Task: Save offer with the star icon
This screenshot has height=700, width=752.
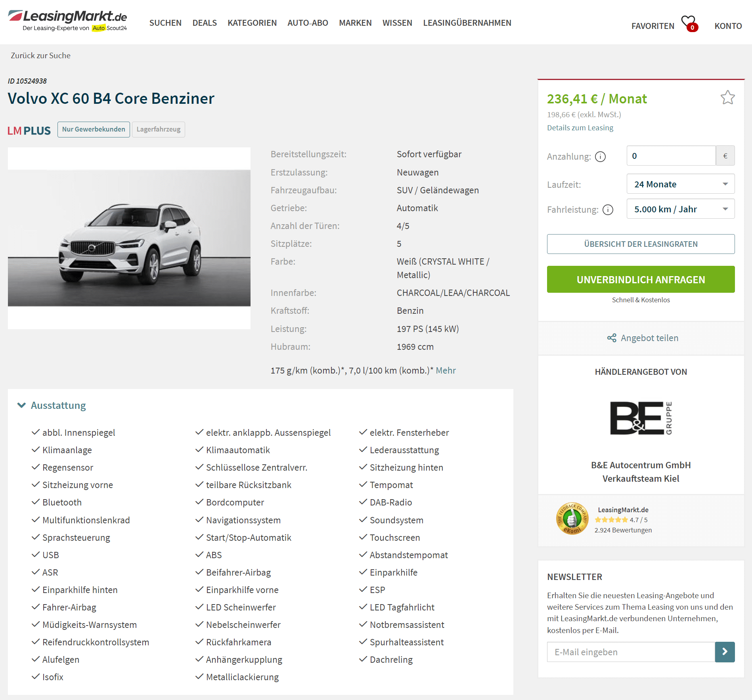Action: pos(727,97)
